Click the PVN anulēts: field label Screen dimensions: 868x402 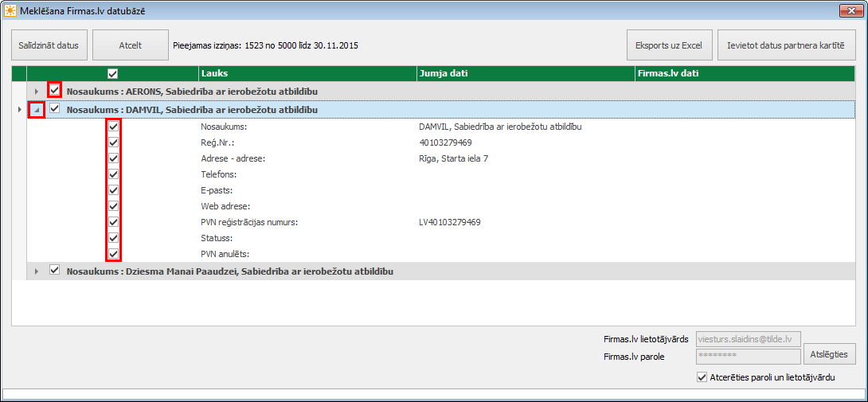[226, 255]
